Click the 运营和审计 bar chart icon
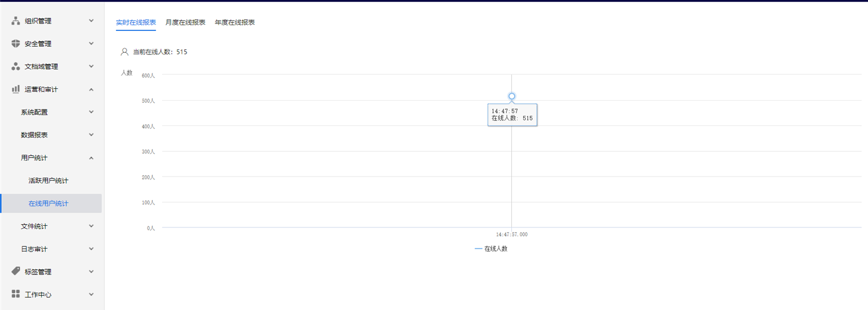Viewport: 868px width, 310px height. coord(15,89)
